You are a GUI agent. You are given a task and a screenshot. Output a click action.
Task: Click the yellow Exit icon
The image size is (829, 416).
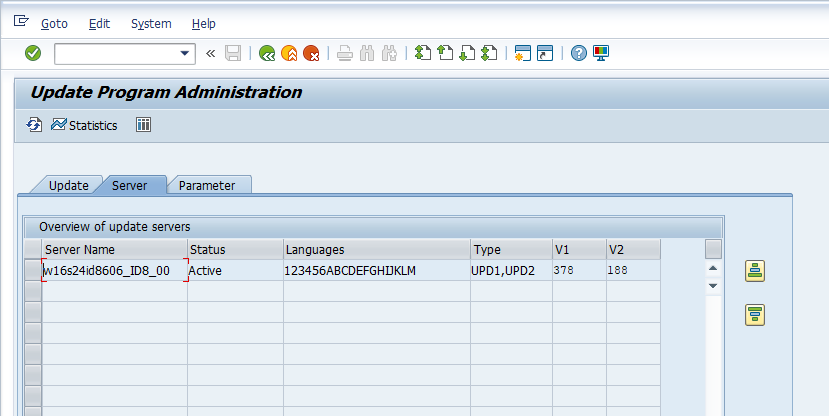click(x=289, y=54)
